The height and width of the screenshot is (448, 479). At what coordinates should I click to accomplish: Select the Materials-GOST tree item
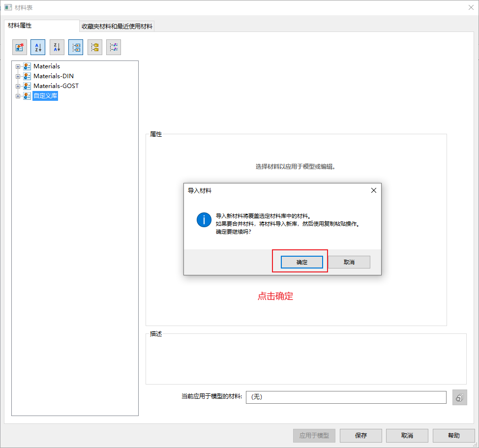click(56, 86)
